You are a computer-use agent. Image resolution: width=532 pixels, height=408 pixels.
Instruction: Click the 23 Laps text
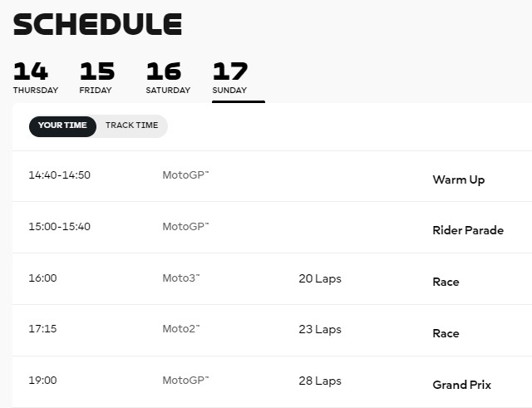point(320,330)
